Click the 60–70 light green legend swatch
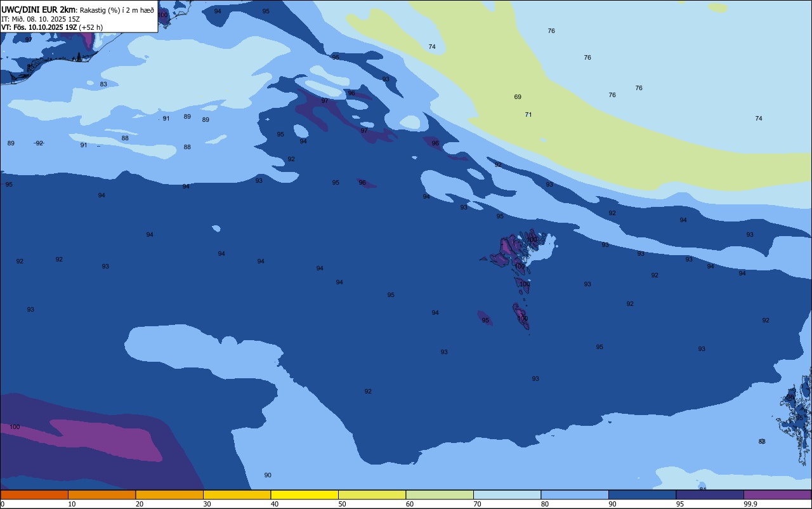Image resolution: width=812 pixels, height=509 pixels. coord(440,494)
